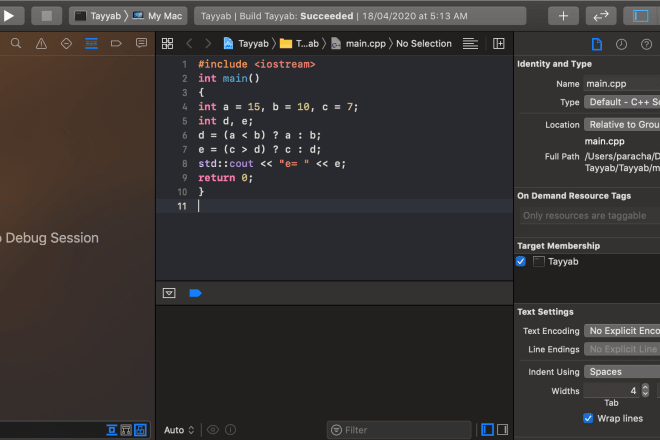Open the build status activity view
The image size is (660, 440).
pyautogui.click(x=360, y=16)
